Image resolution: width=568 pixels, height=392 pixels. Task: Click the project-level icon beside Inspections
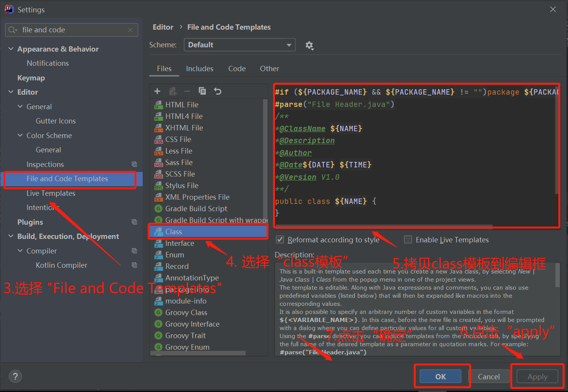click(x=134, y=164)
